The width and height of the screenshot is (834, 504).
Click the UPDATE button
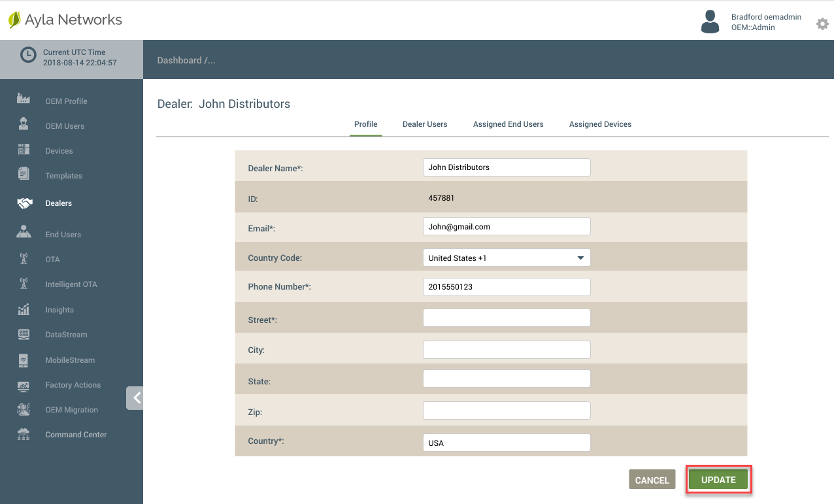pyautogui.click(x=718, y=480)
